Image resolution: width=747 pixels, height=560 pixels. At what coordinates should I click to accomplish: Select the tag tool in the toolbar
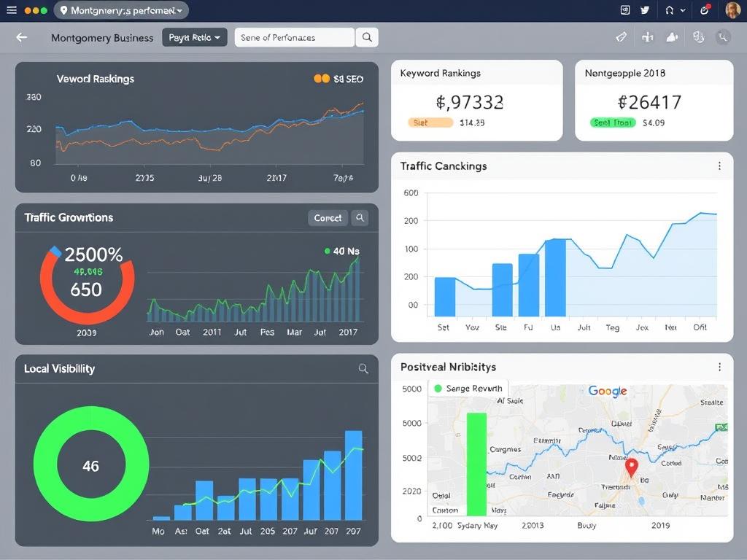[620, 37]
